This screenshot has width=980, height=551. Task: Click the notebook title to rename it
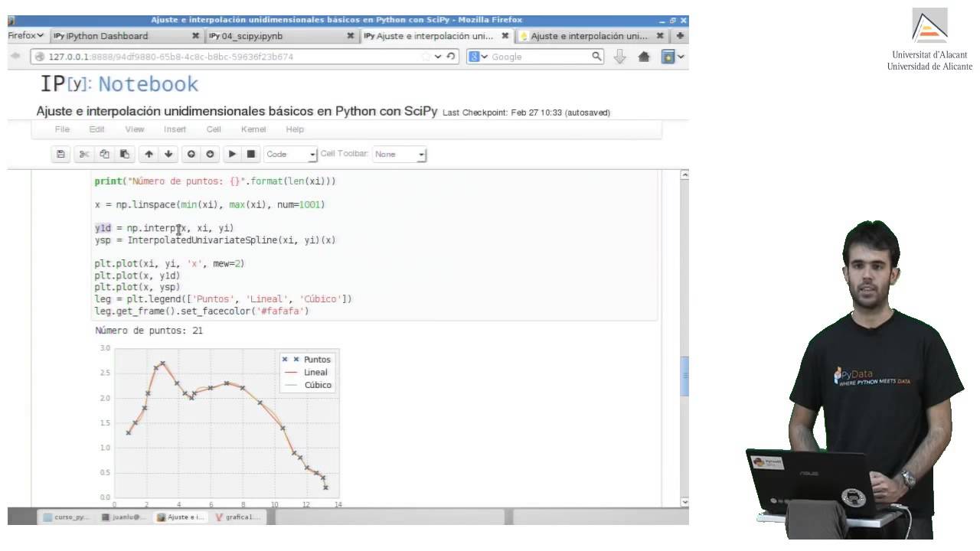237,111
